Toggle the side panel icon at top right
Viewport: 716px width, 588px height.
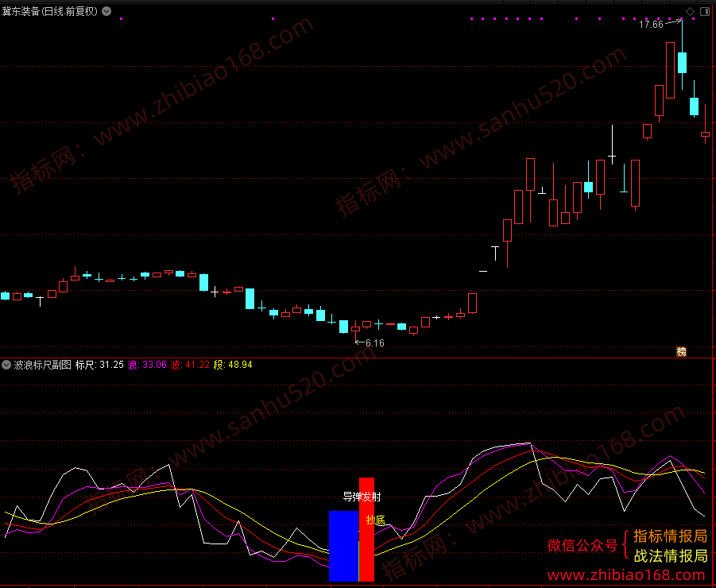pos(703,11)
